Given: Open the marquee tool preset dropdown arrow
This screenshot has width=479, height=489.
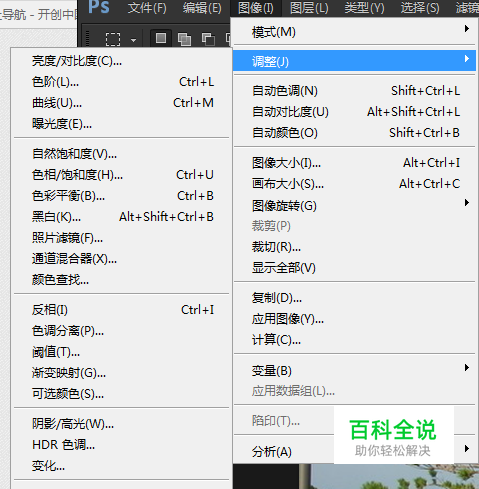Looking at the screenshot, I should tap(133, 40).
